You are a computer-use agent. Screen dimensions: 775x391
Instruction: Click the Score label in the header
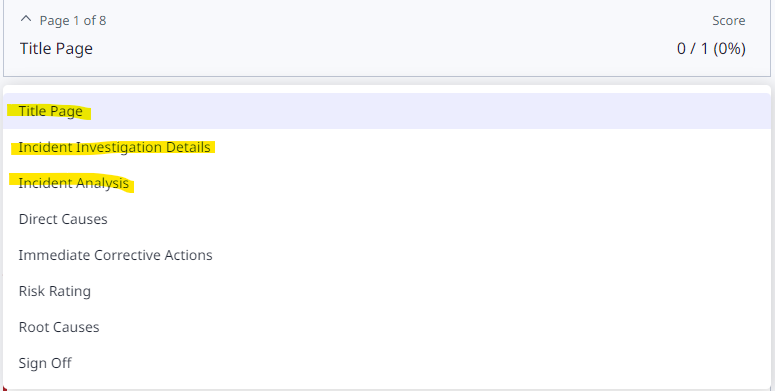729,20
